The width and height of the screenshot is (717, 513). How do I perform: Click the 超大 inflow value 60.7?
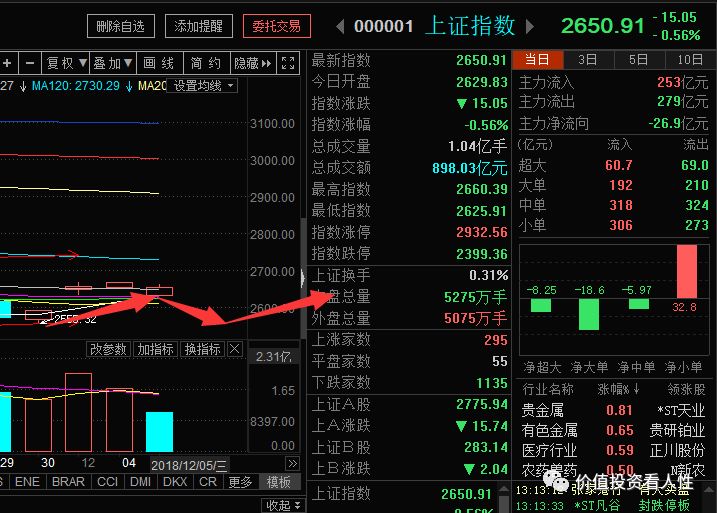coord(619,165)
